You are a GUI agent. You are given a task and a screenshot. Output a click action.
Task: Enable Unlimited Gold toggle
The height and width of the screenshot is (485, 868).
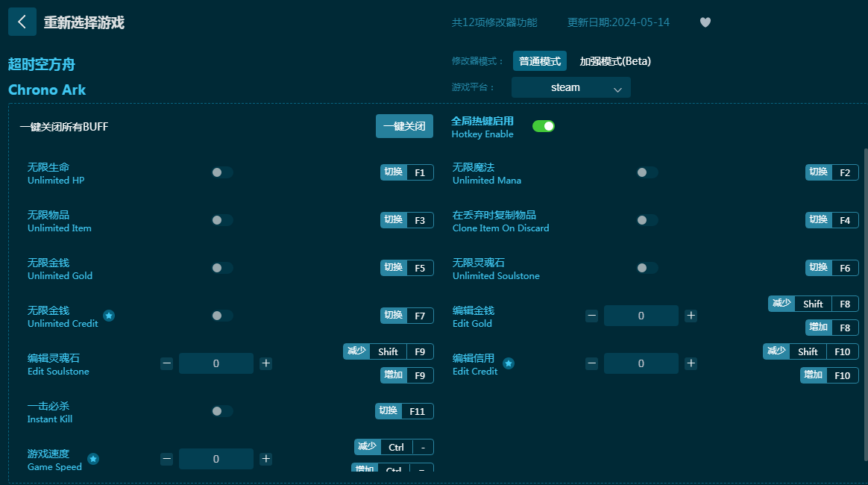click(222, 268)
